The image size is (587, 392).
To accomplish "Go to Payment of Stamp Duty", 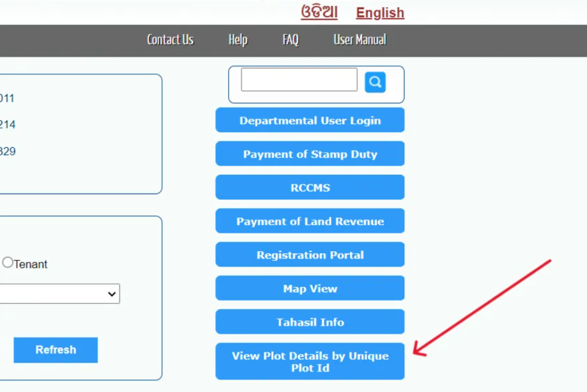I will click(310, 154).
